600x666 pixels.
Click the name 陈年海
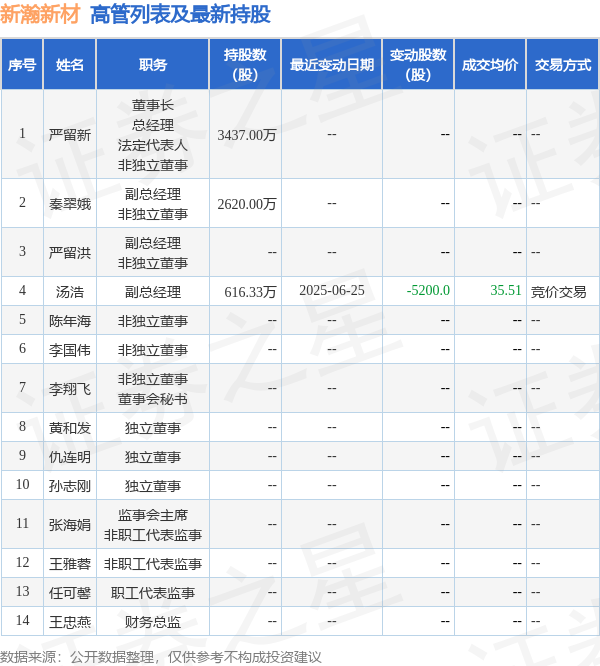click(x=70, y=321)
